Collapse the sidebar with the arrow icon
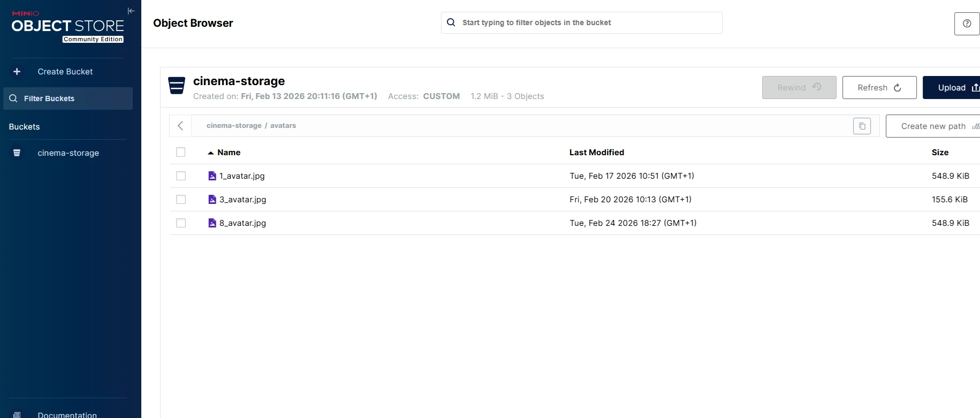The height and width of the screenshot is (418, 980). coord(131,11)
